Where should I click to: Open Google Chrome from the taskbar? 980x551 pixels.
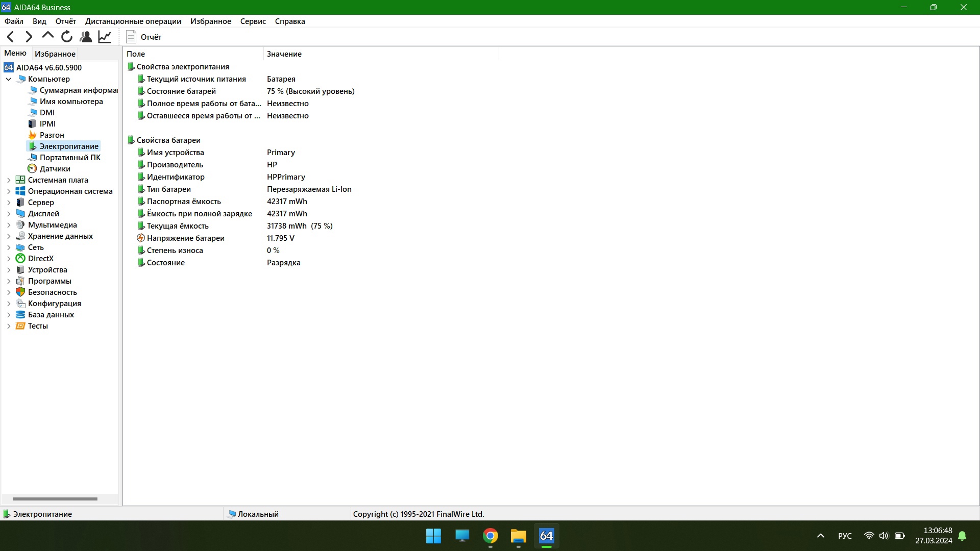click(490, 536)
